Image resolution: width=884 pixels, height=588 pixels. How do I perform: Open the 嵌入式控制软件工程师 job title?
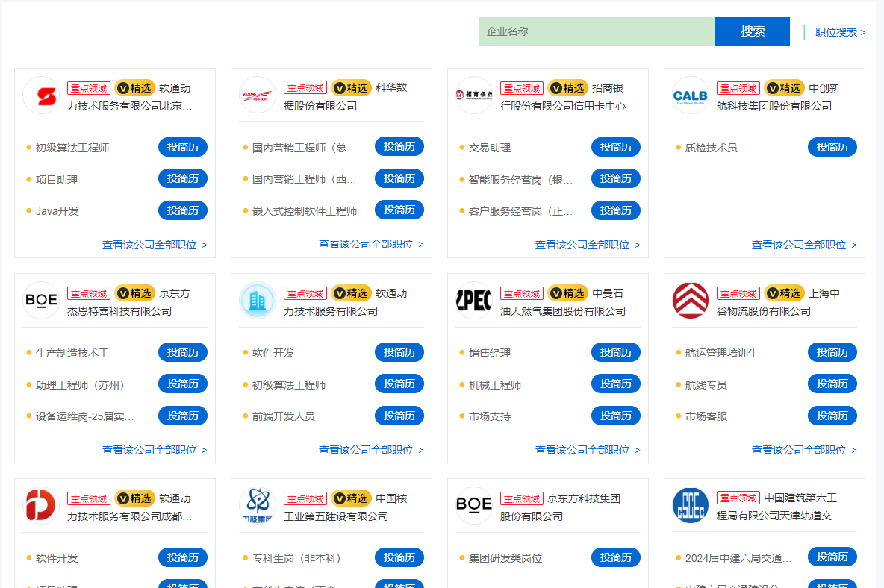(304, 211)
